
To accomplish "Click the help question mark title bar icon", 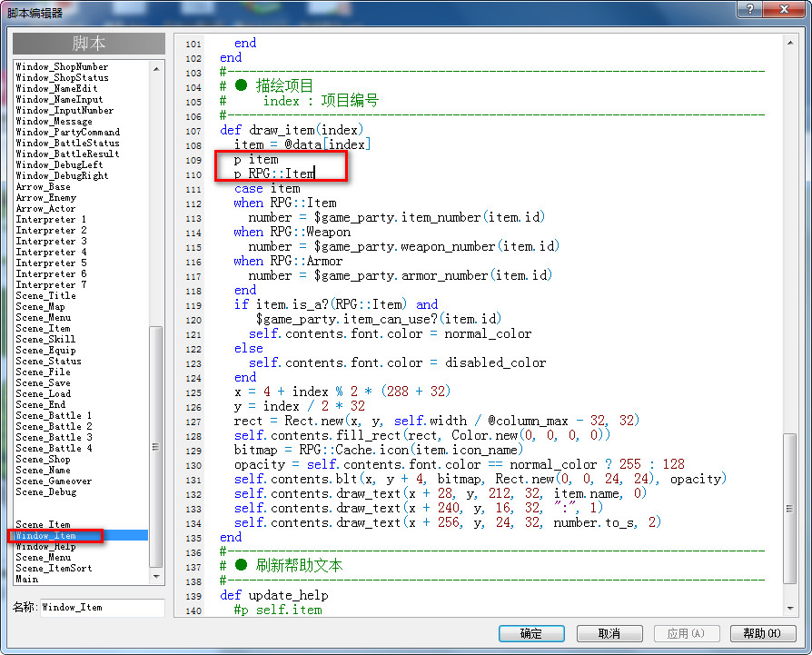I will pyautogui.click(x=750, y=8).
